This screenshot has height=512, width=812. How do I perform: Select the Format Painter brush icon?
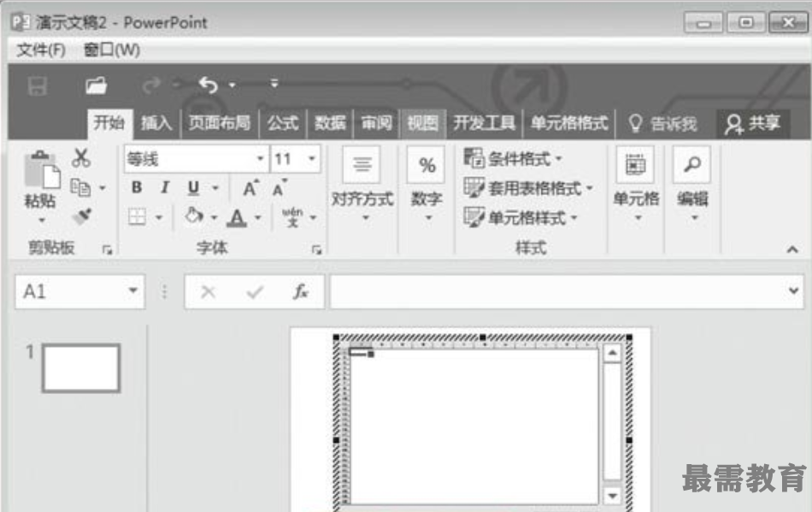coord(81,216)
